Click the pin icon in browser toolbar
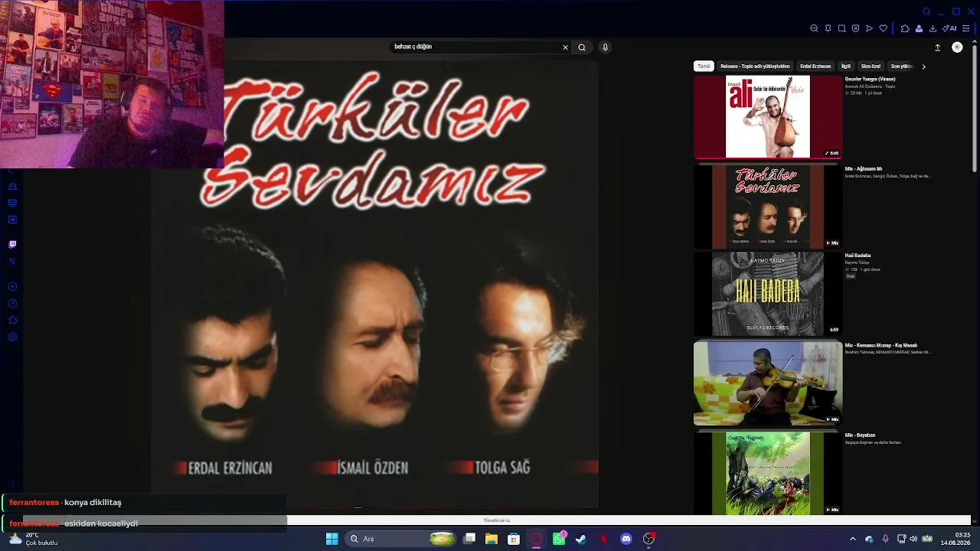This screenshot has width=980, height=551. [x=828, y=28]
